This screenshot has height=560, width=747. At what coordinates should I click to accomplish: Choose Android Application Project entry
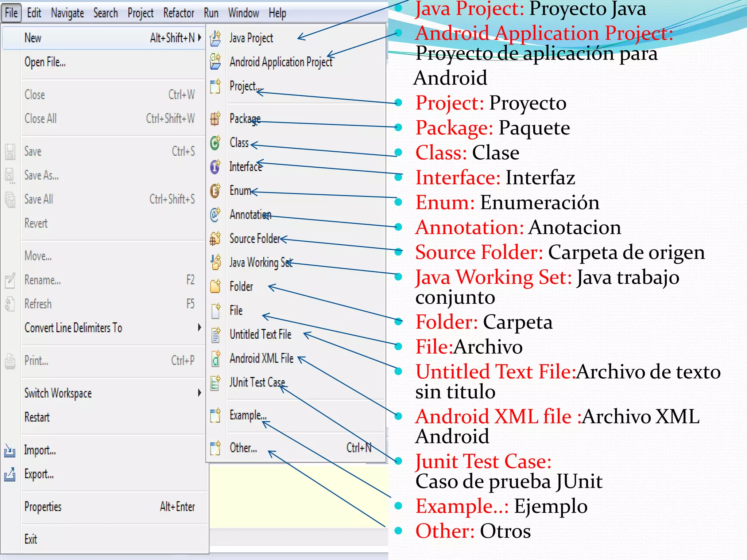tap(296, 62)
